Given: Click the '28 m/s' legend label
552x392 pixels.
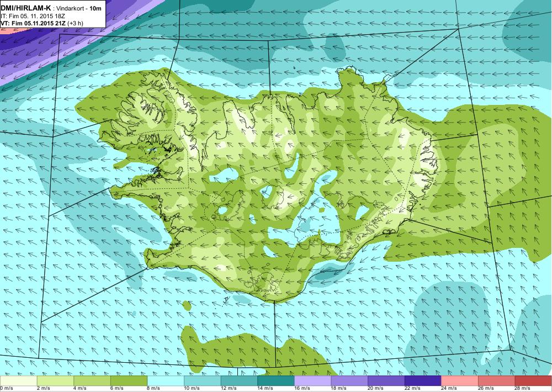Looking at the screenshot, I should [523, 388].
